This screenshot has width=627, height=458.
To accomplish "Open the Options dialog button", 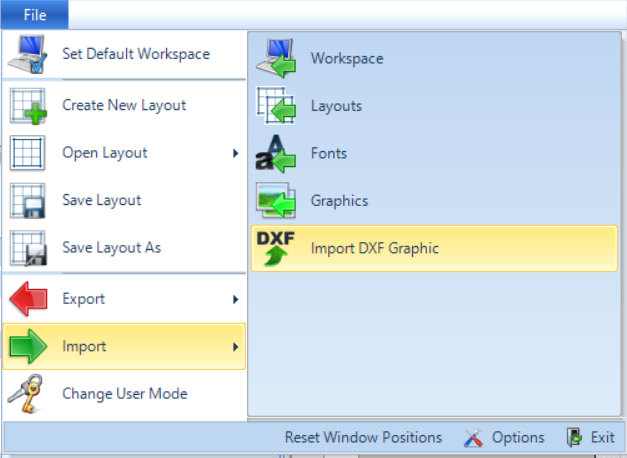I will point(505,437).
